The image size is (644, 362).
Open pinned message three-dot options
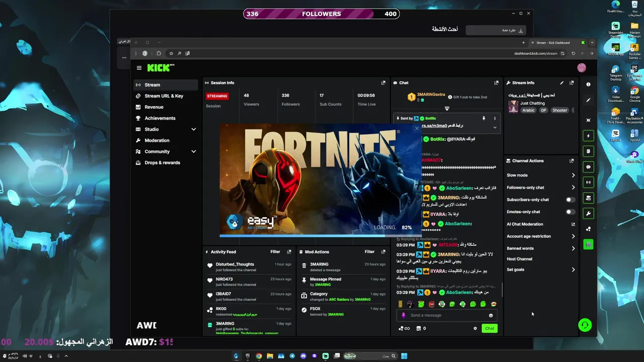(x=495, y=119)
